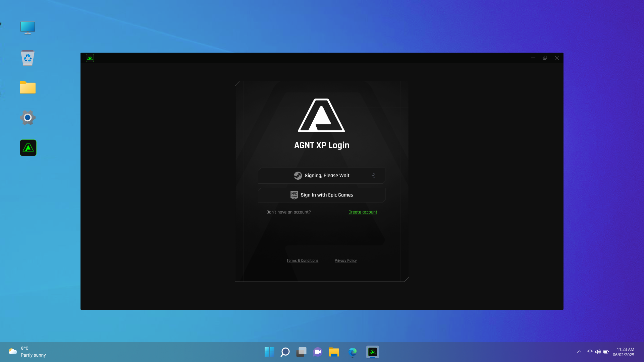Open File Explorer from taskbar
Viewport: 644px width, 362px height.
click(x=334, y=352)
